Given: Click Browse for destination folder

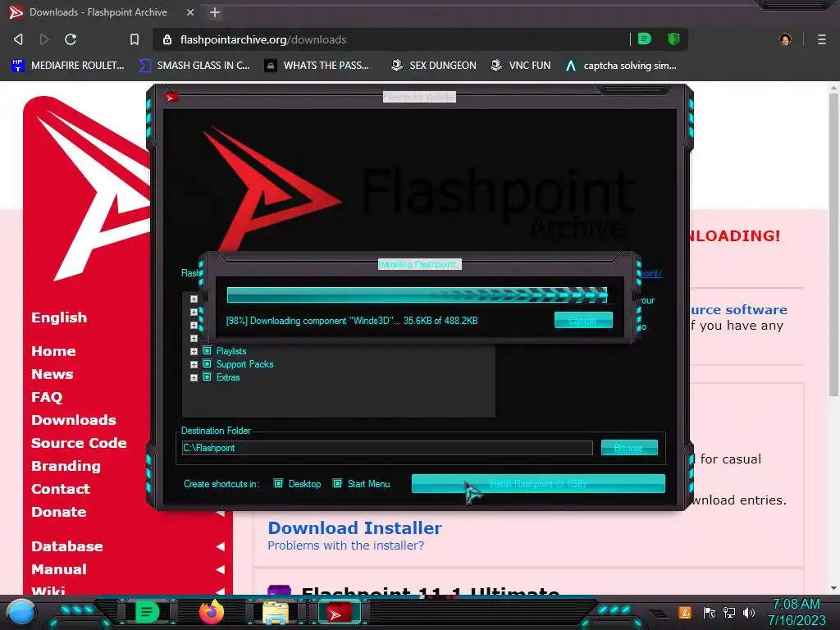Looking at the screenshot, I should 629,447.
